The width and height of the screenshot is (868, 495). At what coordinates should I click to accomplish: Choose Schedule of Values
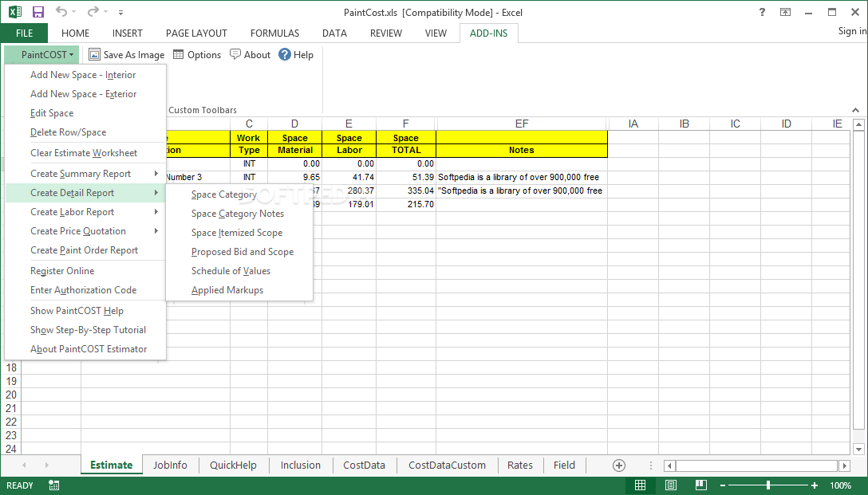click(239, 271)
